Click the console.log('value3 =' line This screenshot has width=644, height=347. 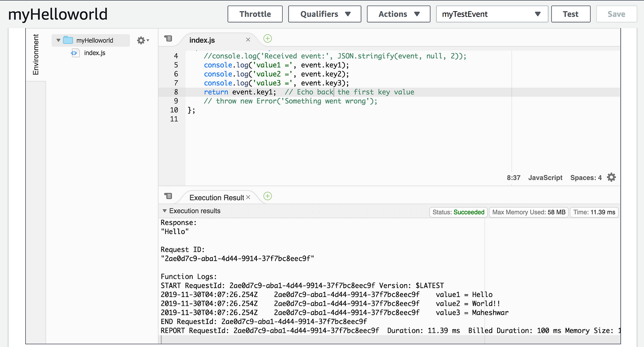click(x=277, y=83)
